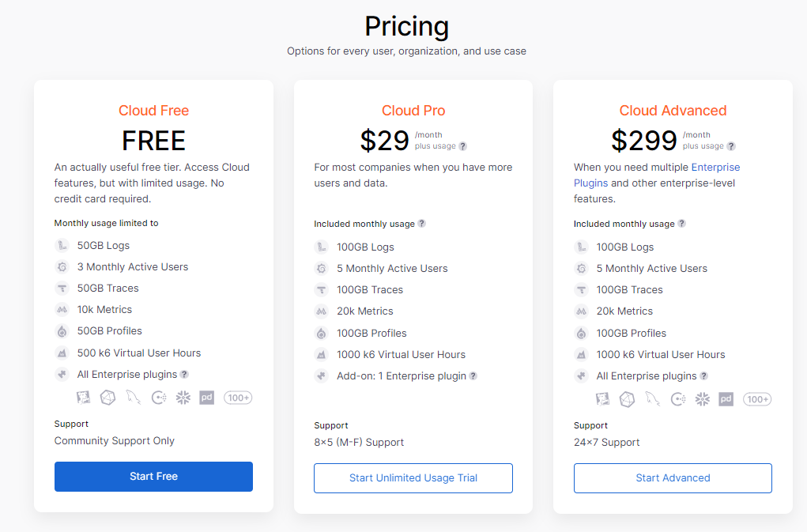Open the Enterprise Plugins link in Cloud Advanced
This screenshot has height=532, width=807.
coord(715,167)
